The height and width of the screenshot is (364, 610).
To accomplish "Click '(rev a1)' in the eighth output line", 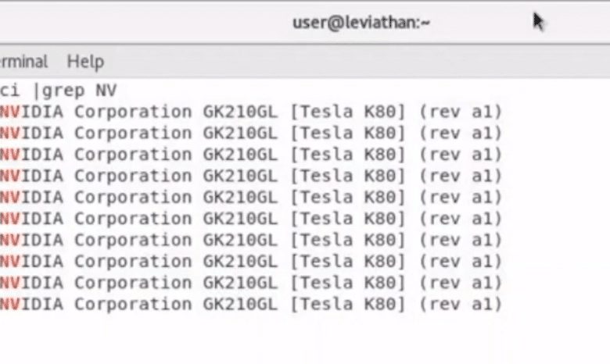I will pos(461,262).
